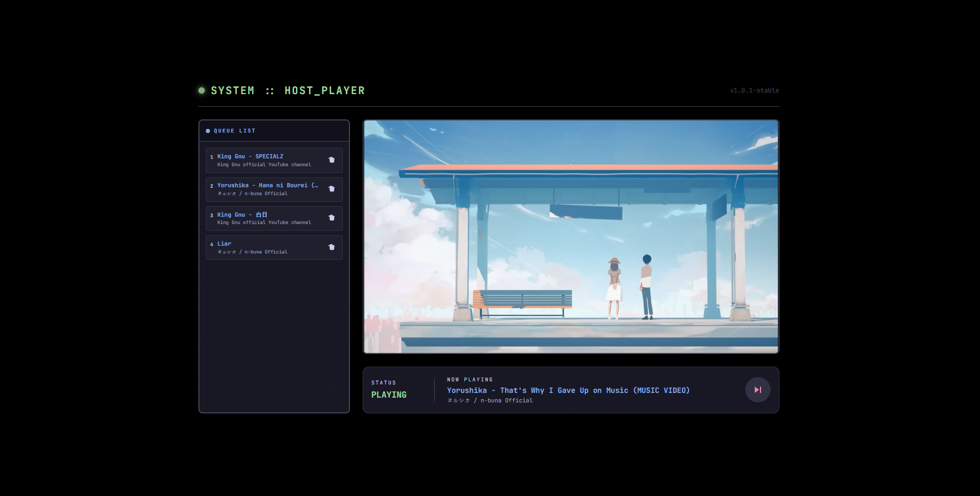Toggle the PLAYING status indicator
This screenshot has height=496, width=980.
pyautogui.click(x=388, y=394)
